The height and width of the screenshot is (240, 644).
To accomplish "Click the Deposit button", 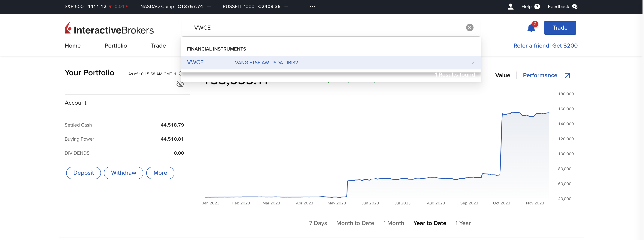I will (x=83, y=173).
